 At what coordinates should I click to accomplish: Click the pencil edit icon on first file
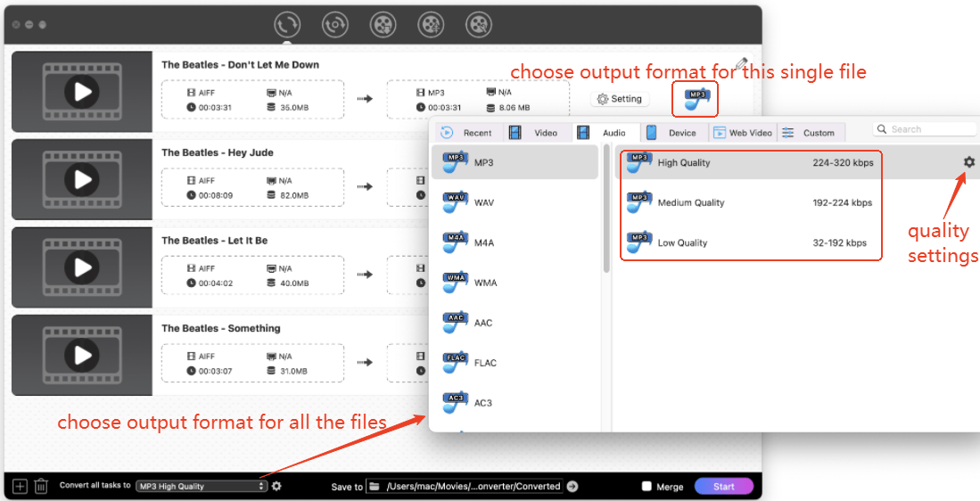point(741,64)
